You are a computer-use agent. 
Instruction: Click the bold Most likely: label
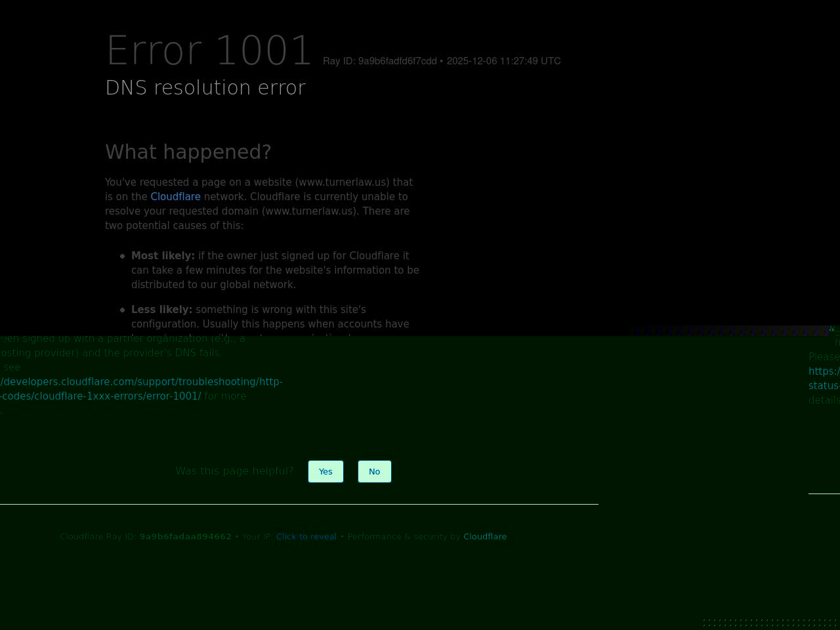[163, 256]
